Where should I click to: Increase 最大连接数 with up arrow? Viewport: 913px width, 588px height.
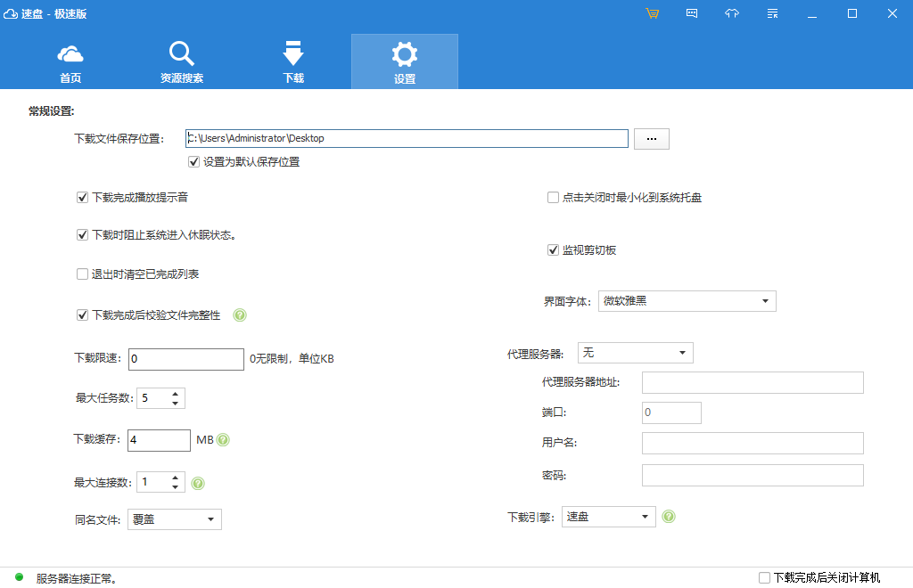tap(176, 478)
